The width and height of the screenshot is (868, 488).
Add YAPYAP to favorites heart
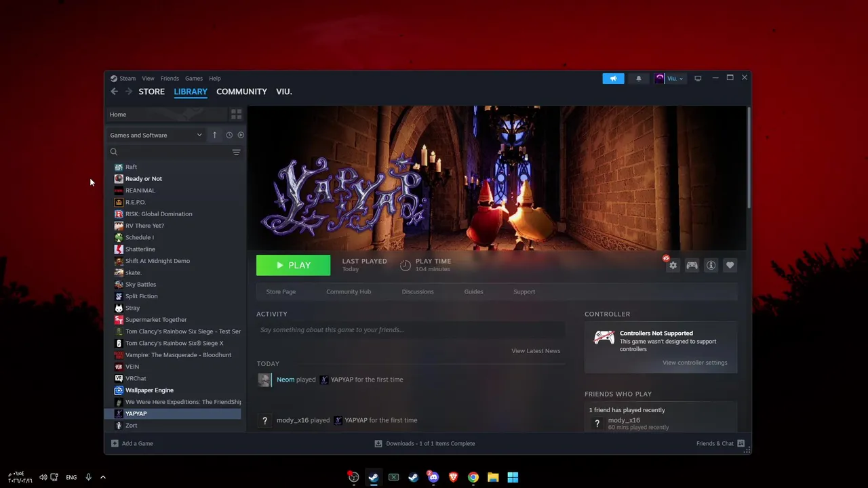(730, 266)
